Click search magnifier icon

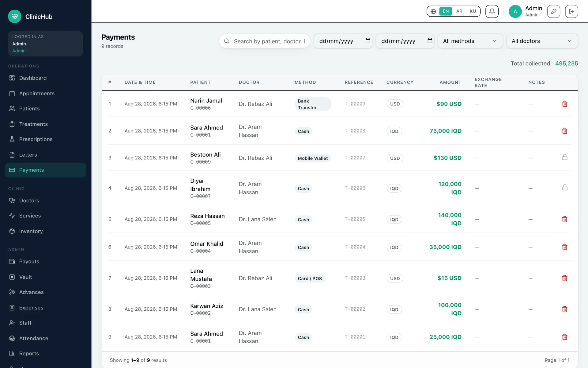(227, 41)
